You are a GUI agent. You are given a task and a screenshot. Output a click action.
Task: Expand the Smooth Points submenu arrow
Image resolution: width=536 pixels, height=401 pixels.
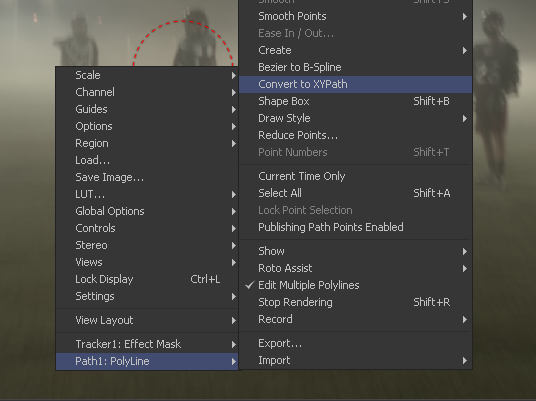465,16
